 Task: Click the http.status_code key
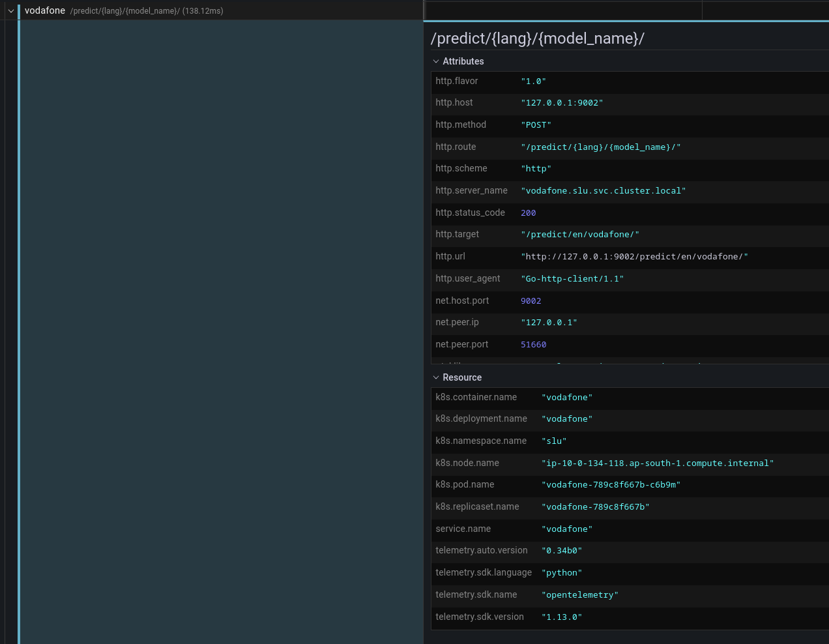470,212
